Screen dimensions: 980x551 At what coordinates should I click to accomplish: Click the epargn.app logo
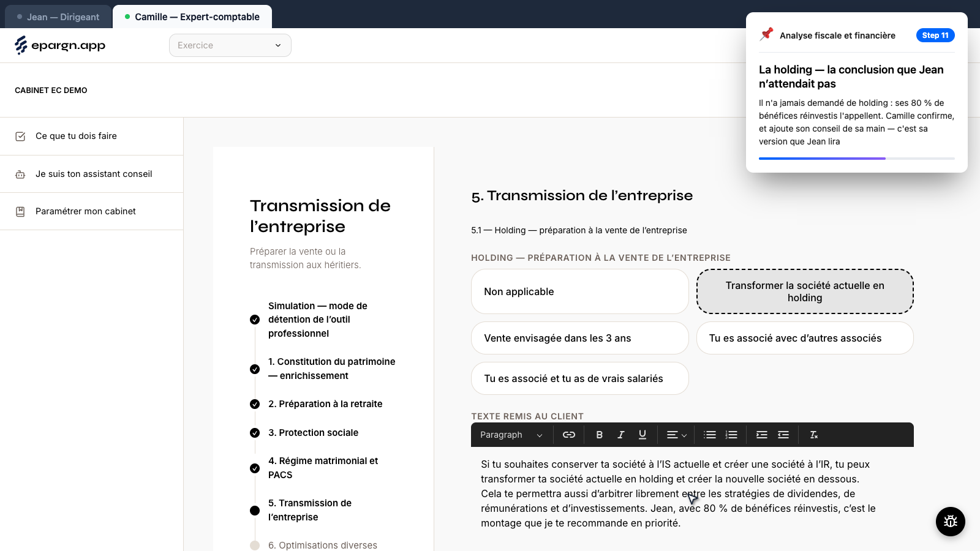pos(60,45)
